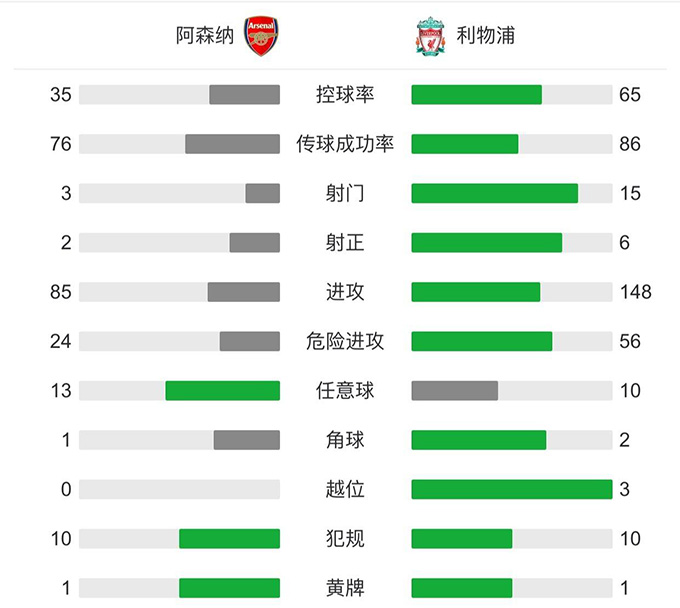The image size is (680, 608).
Task: Click Arsenal's possession value 35
Action: click(x=61, y=95)
